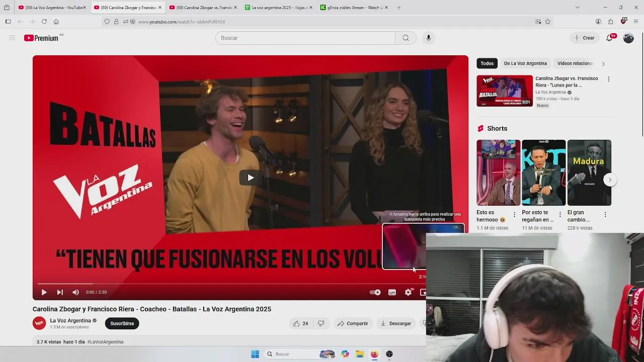
Task: Open options for 'Por esto te regañan' short
Action: pos(560,214)
